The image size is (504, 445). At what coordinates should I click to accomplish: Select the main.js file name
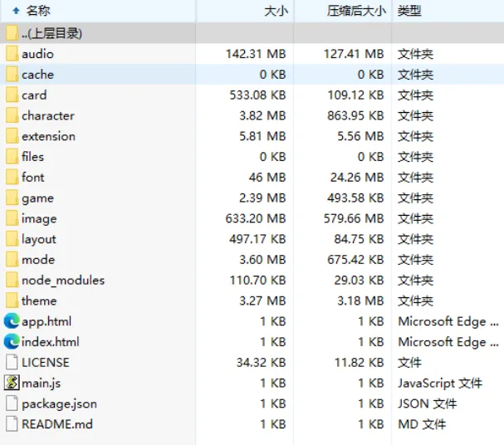42,384
